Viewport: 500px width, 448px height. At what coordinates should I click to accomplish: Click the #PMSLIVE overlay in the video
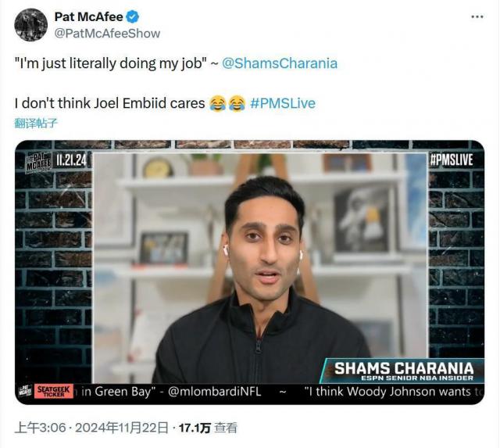tap(452, 159)
